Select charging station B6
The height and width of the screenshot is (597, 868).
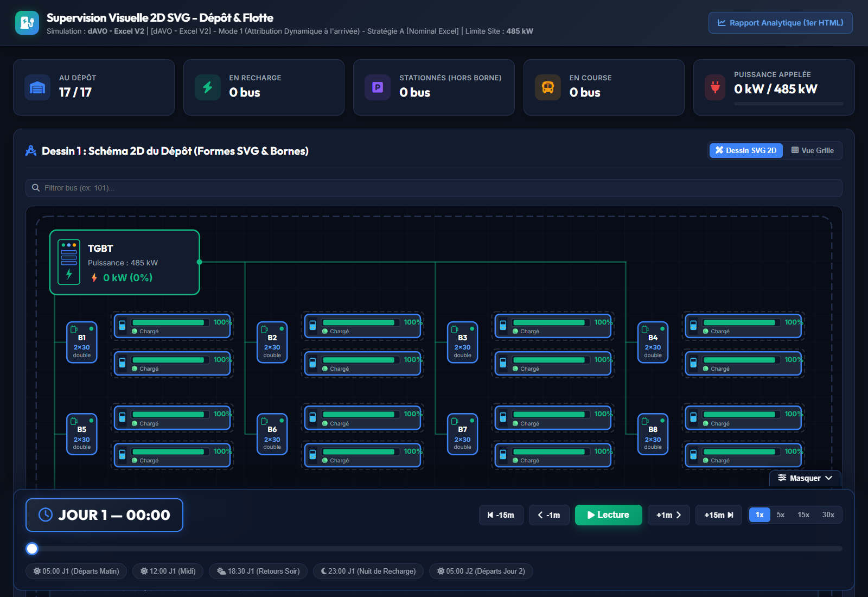click(272, 434)
